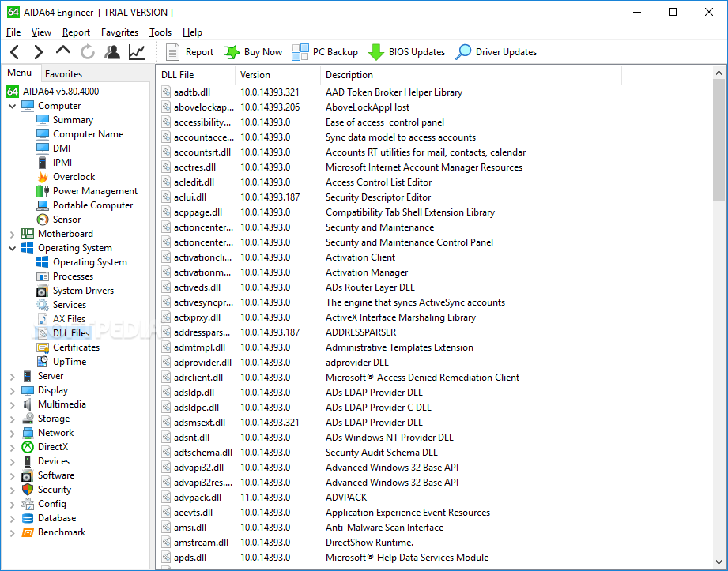Open the Tools menu
Viewport: 728px width, 571px height.
[x=160, y=32]
